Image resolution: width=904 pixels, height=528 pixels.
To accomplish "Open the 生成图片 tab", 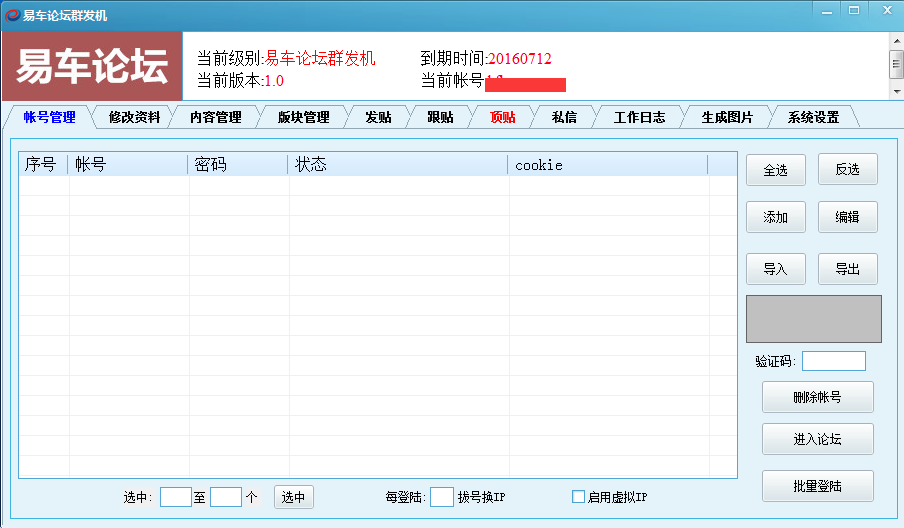I will coord(727,117).
